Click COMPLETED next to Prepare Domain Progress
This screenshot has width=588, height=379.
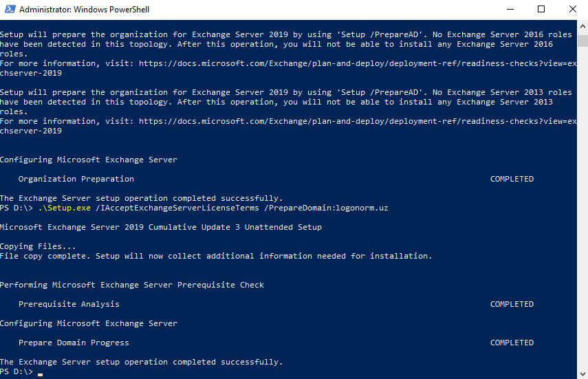tap(512, 343)
